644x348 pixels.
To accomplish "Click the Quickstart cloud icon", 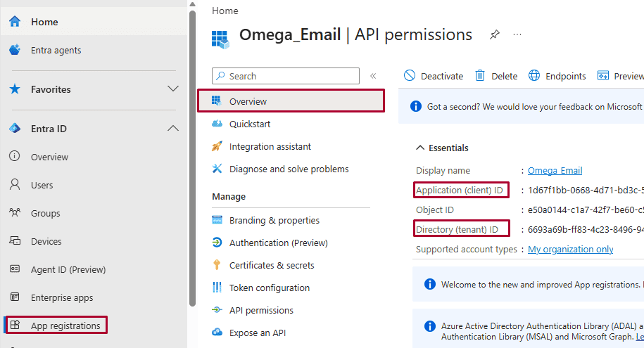I will point(217,124).
